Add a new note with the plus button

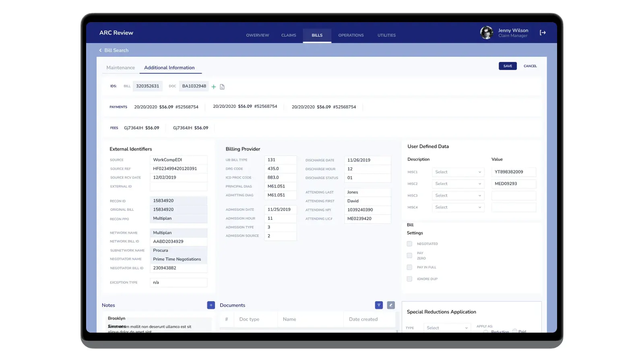click(x=211, y=305)
